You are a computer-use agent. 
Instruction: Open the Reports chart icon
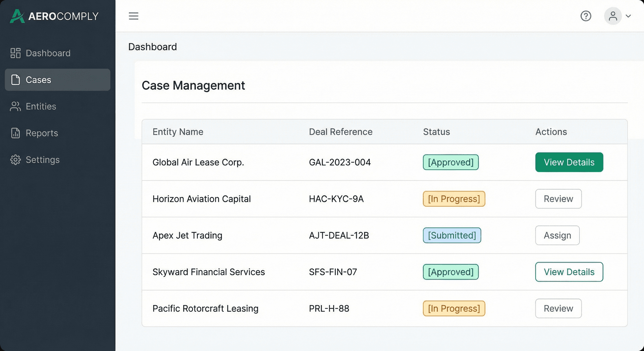[x=15, y=133]
